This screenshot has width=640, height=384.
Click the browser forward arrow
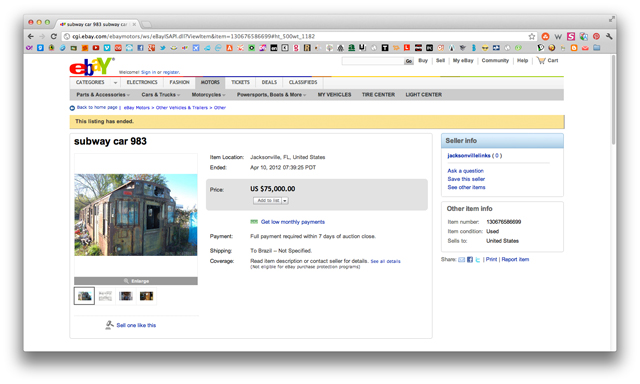(x=42, y=36)
